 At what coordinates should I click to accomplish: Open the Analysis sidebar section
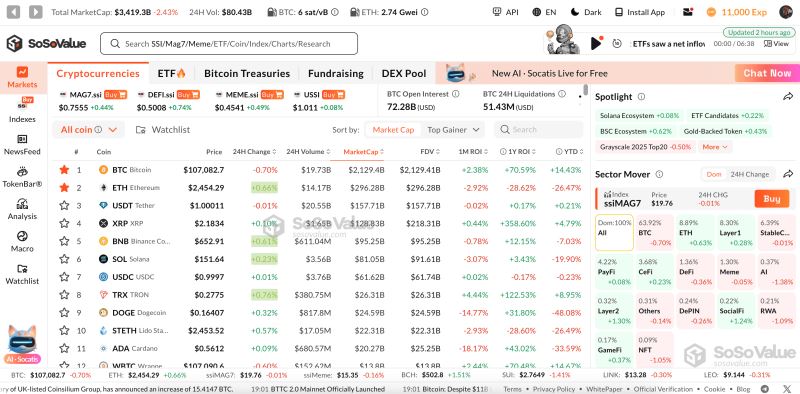click(22, 204)
